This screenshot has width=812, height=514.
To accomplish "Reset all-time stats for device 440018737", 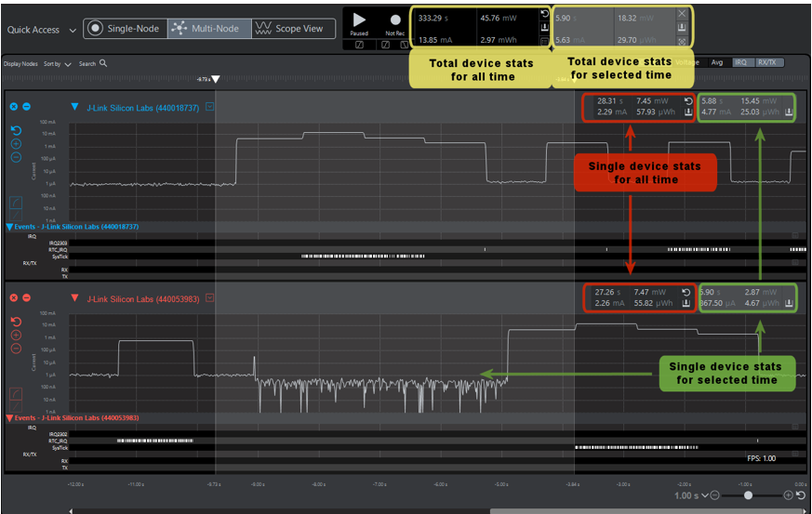I will coord(687,100).
